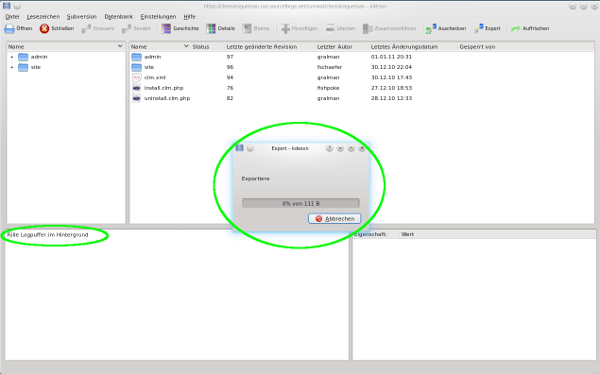
Task: Click the Öffnen toolbar icon
Action: [9, 29]
